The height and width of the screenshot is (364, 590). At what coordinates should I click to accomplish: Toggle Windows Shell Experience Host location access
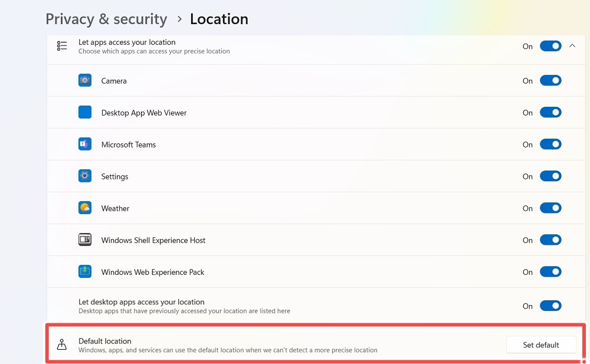coord(550,240)
